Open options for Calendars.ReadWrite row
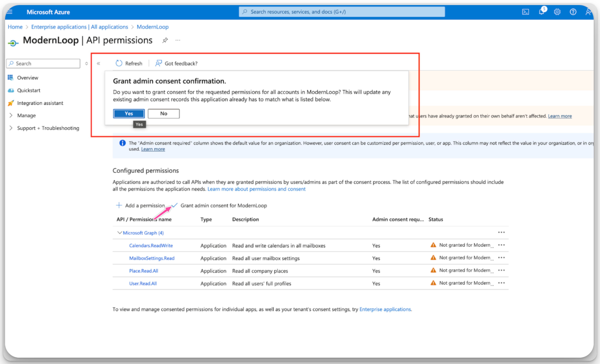Viewport: 600px width, 364px height. tap(501, 245)
